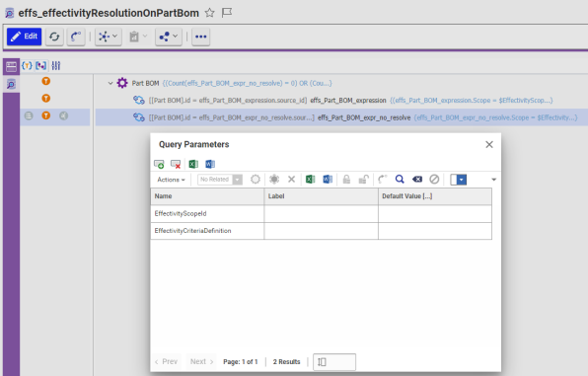Run search with the magnifier icon

400,180
